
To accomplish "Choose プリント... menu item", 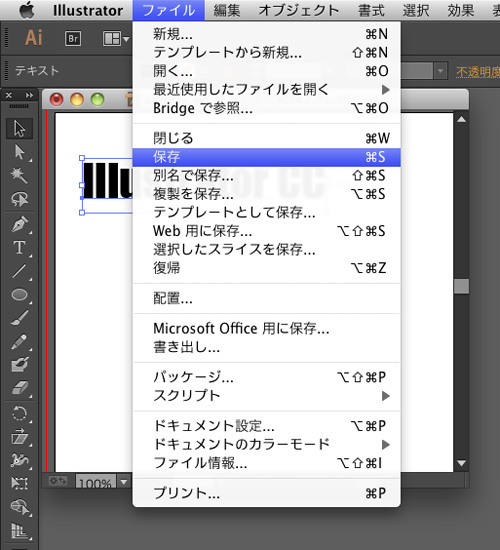I will tap(266, 493).
